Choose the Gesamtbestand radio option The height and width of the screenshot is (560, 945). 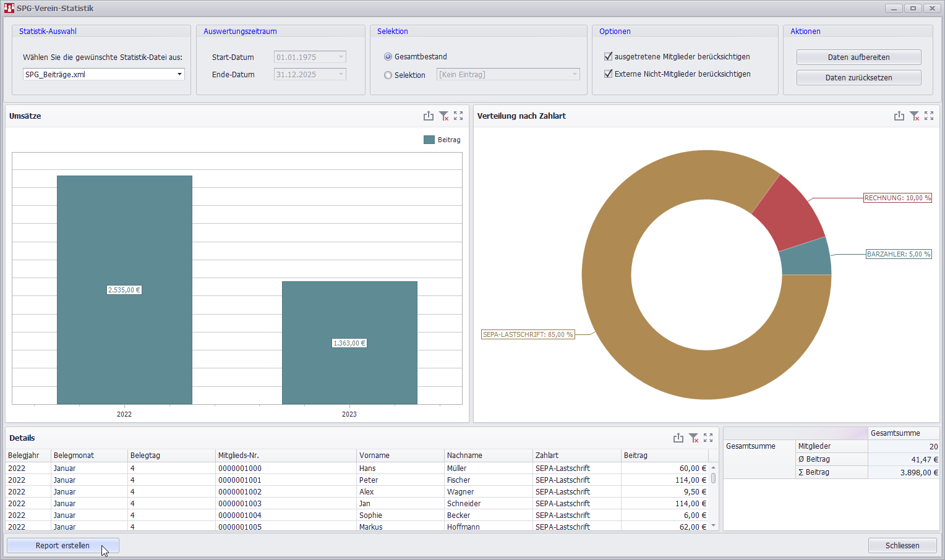pos(388,57)
